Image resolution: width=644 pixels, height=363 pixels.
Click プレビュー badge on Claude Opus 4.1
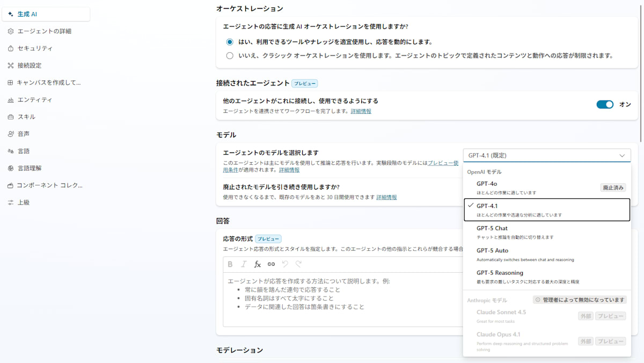[x=611, y=342]
